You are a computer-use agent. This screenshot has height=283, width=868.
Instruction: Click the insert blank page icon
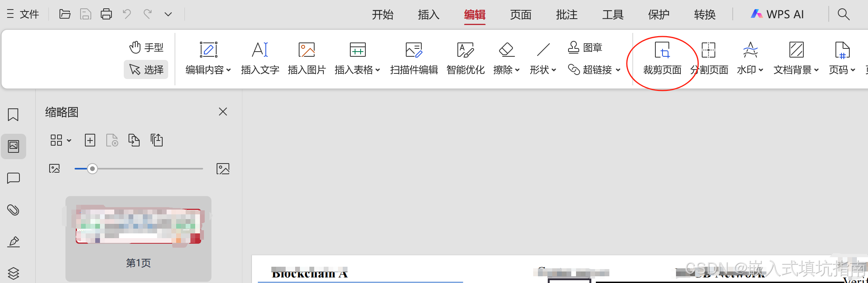90,140
